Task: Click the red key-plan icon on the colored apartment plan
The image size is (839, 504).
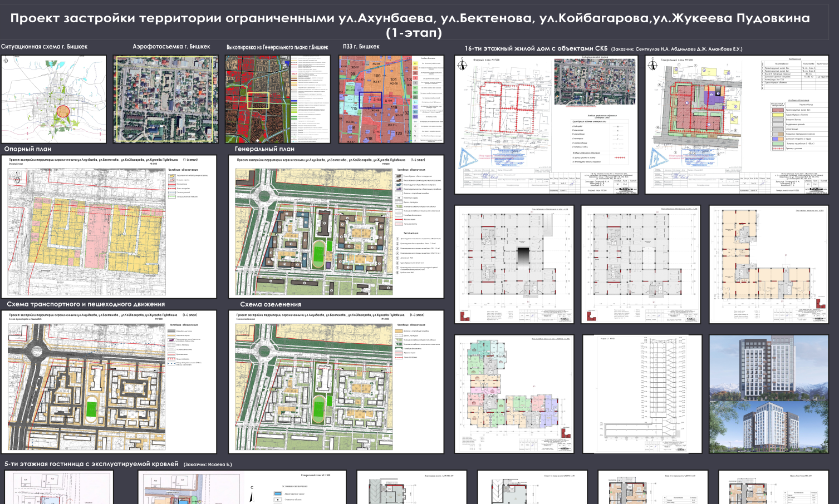Action: pyautogui.click(x=565, y=434)
